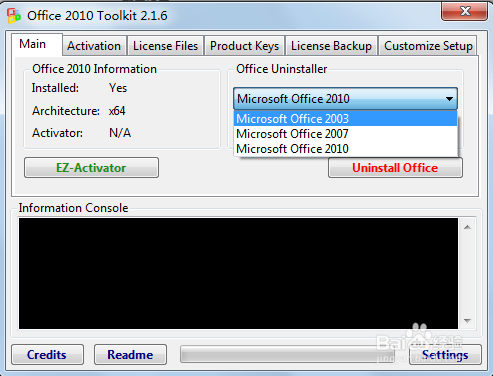Open the Customize Setup tab

click(428, 46)
